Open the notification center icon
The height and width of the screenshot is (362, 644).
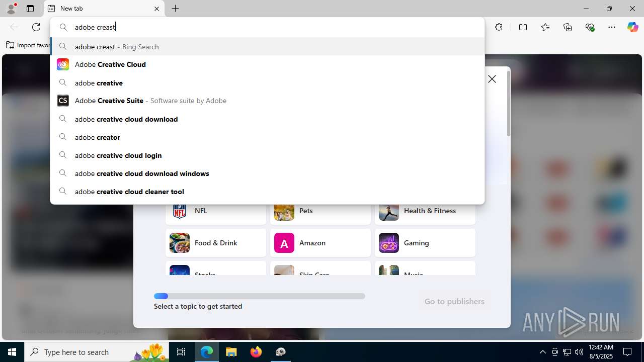click(627, 352)
